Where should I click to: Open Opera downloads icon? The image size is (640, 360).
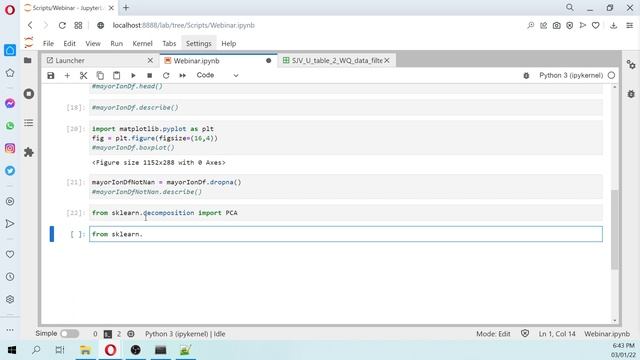click(613, 25)
